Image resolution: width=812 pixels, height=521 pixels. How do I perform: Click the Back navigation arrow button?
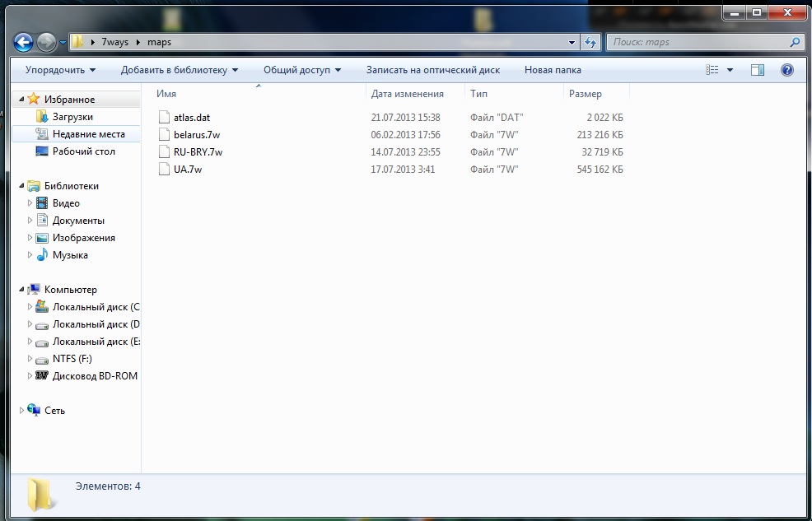[x=23, y=42]
